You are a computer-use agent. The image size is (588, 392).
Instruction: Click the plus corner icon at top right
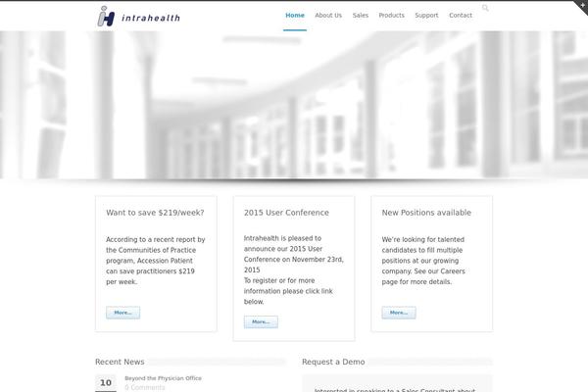coord(581,5)
